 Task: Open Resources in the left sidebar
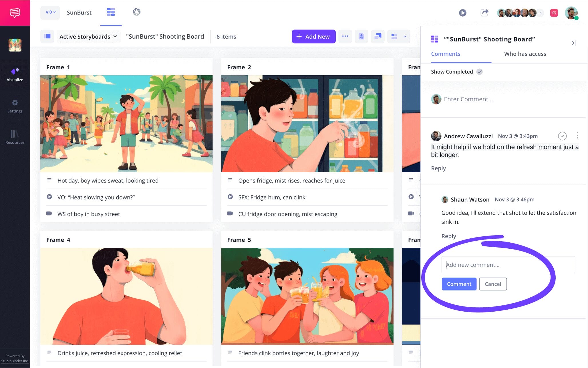pyautogui.click(x=15, y=137)
